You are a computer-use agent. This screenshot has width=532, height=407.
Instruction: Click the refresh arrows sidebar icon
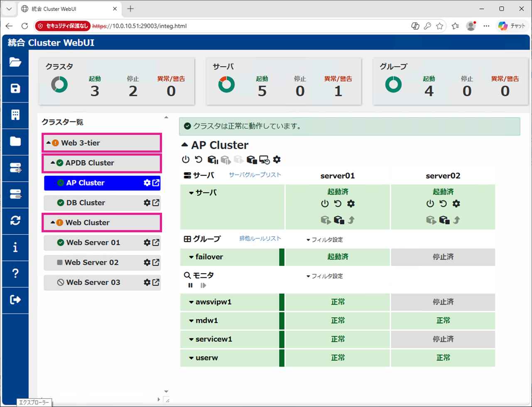point(15,220)
